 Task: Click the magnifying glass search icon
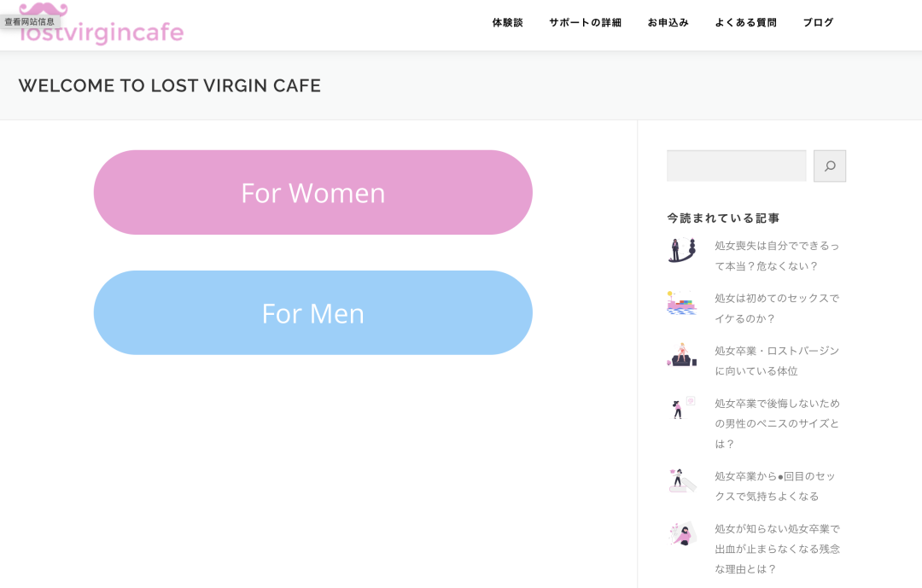tap(829, 166)
